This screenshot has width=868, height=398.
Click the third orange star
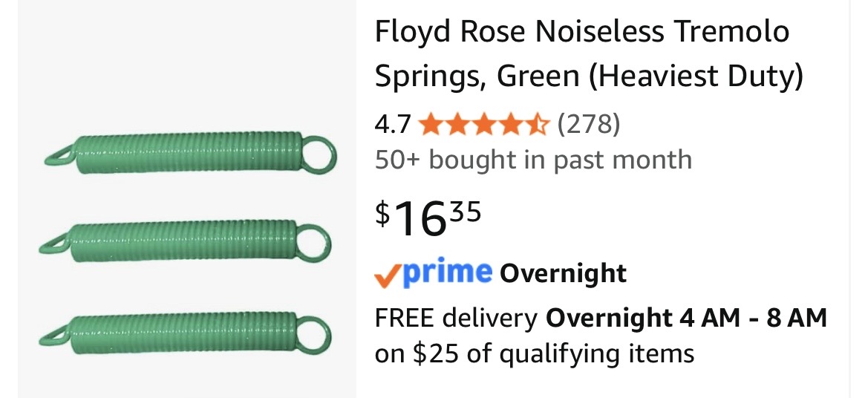click(484, 125)
